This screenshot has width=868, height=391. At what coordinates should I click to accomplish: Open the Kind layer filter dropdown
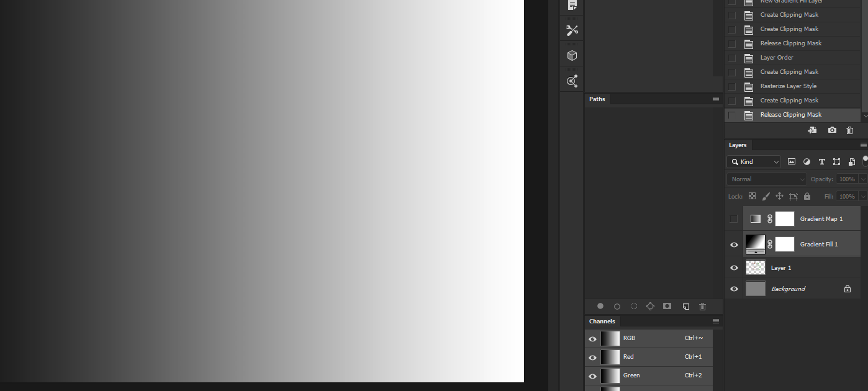tap(754, 161)
